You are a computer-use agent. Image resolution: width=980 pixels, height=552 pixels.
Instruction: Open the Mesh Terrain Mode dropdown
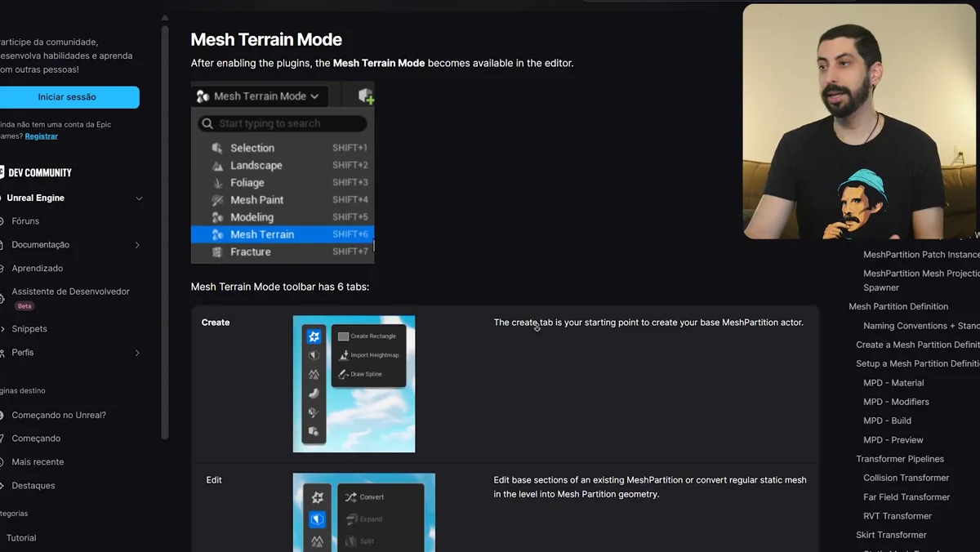(x=260, y=96)
